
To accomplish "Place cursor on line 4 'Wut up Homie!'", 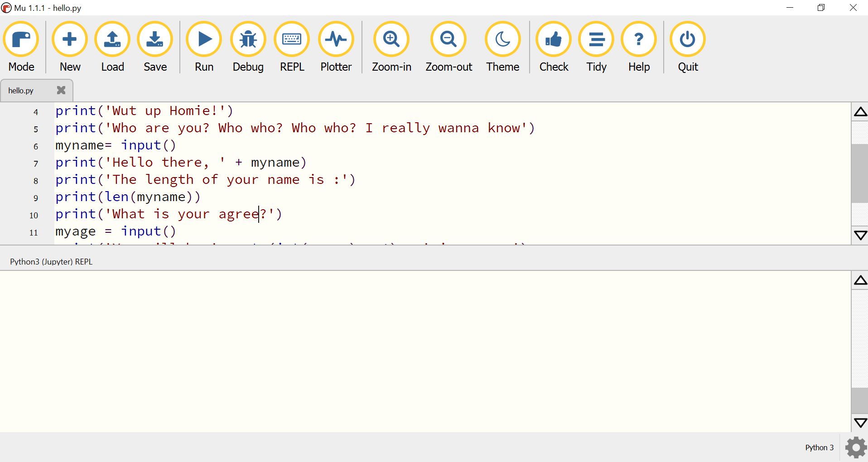I will [145, 111].
